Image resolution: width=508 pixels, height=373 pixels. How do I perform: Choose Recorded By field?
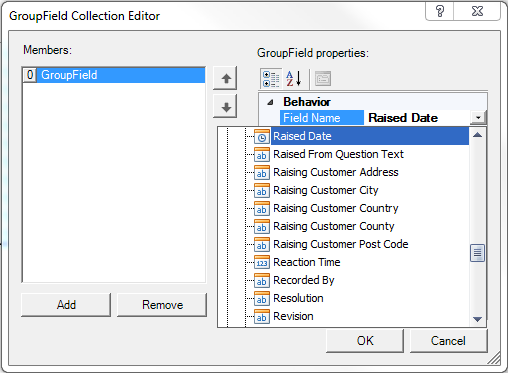[x=304, y=280]
